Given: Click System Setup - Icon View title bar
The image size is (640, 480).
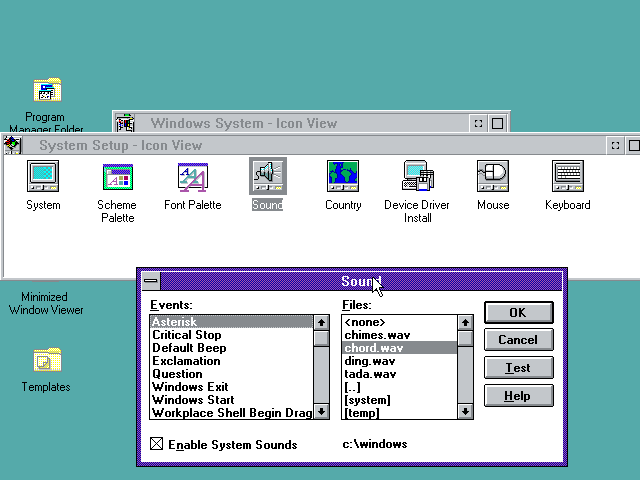Looking at the screenshot, I should click(x=314, y=145).
